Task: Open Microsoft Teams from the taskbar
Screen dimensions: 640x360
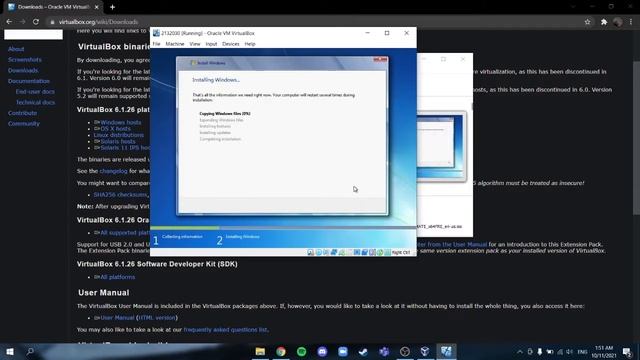Action: coord(384,351)
